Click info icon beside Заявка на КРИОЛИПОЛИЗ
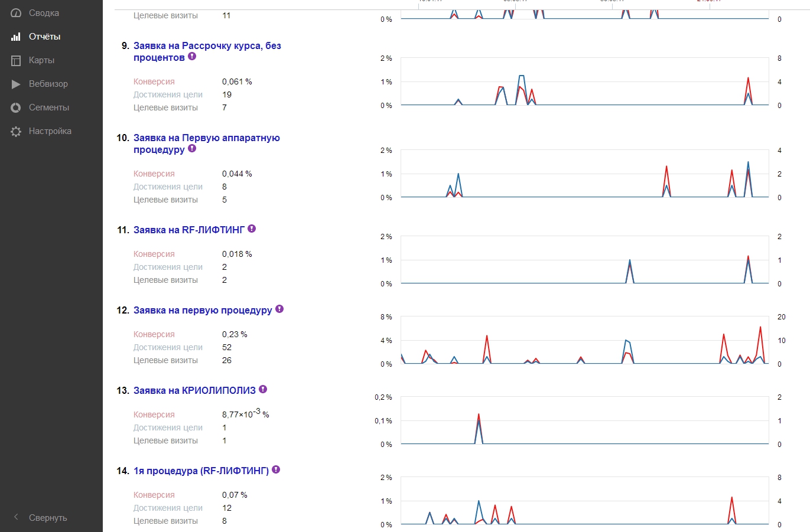Image resolution: width=810 pixels, height=532 pixels. tap(263, 390)
